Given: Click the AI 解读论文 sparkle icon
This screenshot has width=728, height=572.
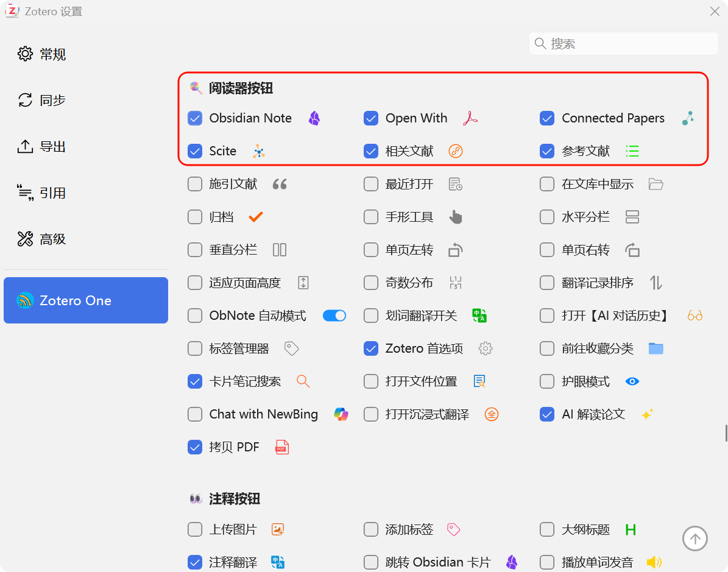Looking at the screenshot, I should coord(647,414).
